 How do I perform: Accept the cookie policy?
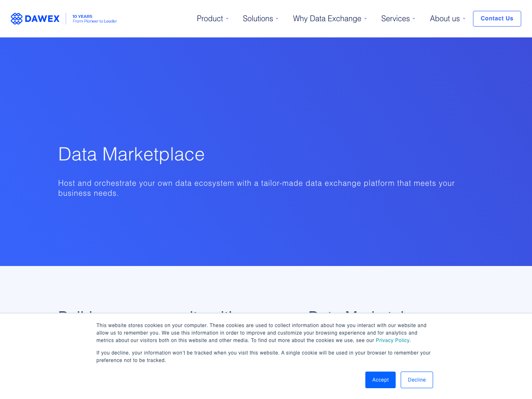[380, 379]
